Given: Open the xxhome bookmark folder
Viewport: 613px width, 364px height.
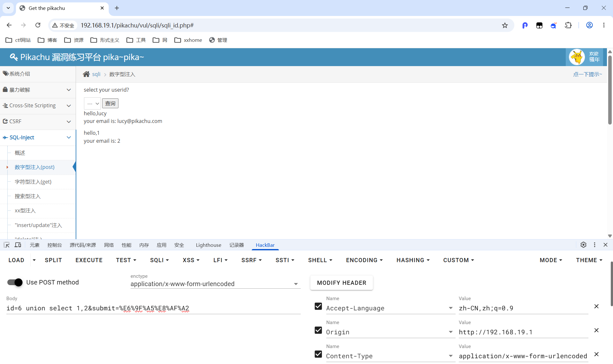Looking at the screenshot, I should 188,40.
